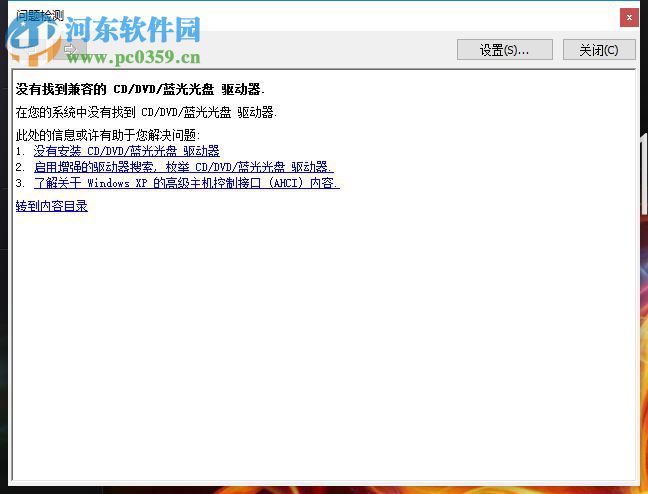The image size is (648, 494).
Task: Click the text 此处的信息或许有助于您解决问题
Action: (x=108, y=135)
